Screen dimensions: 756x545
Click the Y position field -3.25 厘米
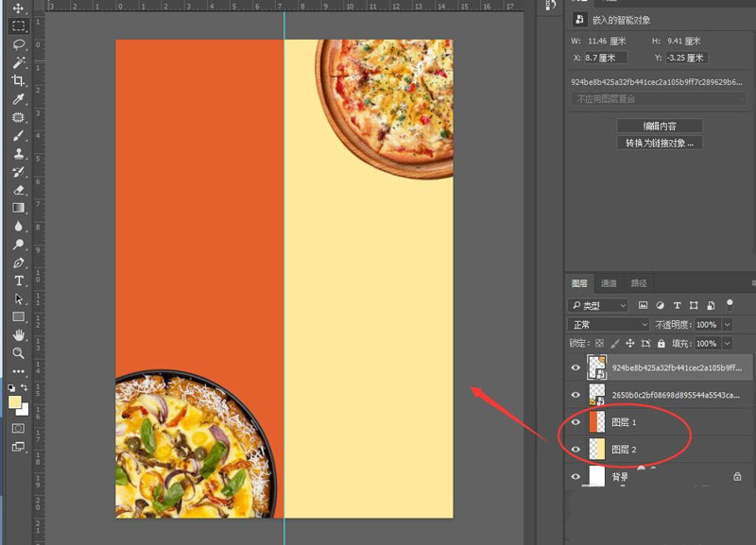pos(686,58)
